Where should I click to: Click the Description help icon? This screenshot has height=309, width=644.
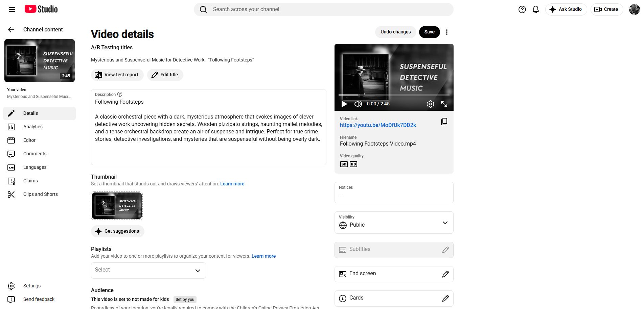(x=120, y=95)
